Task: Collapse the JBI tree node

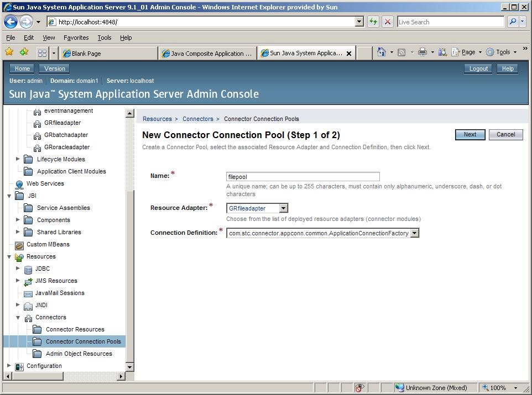Action: [x=9, y=196]
